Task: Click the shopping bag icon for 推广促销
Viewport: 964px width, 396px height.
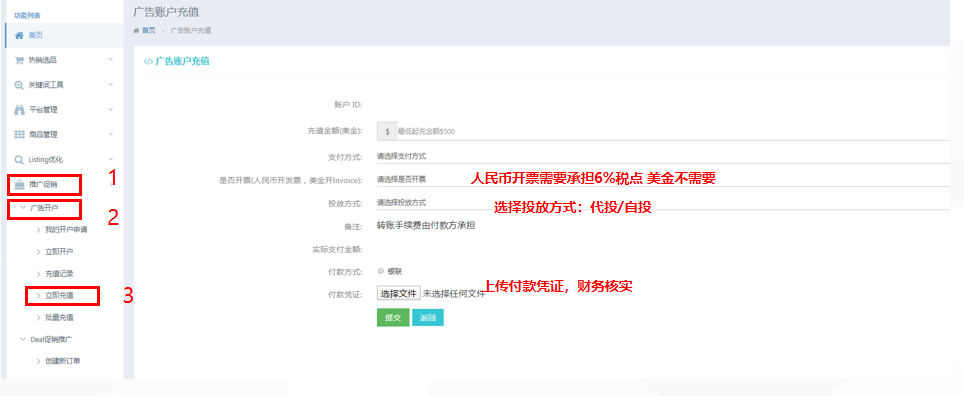Action: point(19,184)
